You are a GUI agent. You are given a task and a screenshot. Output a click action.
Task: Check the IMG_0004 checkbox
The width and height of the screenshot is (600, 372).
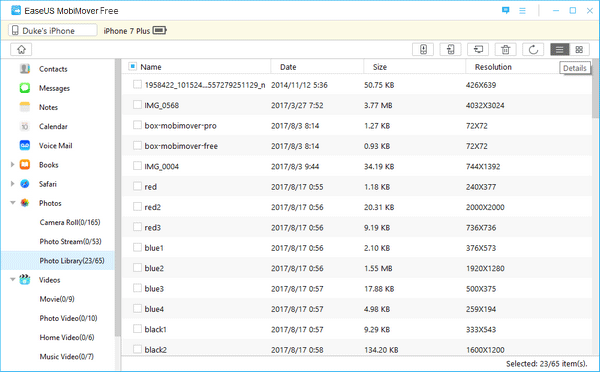pyautogui.click(x=137, y=166)
